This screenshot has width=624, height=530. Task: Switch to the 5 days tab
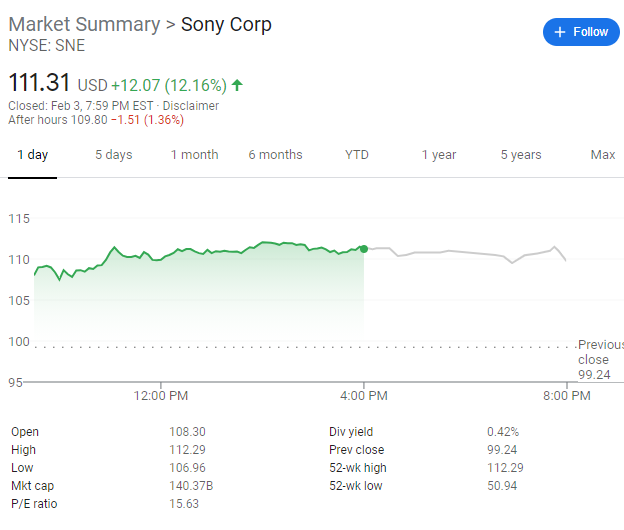114,155
